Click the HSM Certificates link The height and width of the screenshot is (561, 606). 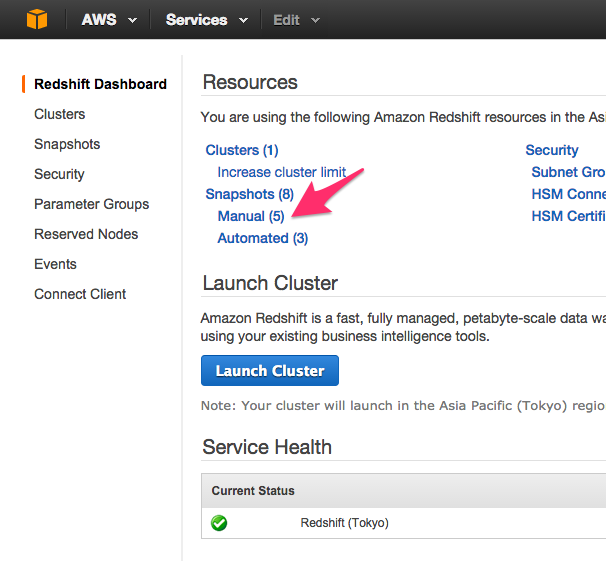[569, 216]
